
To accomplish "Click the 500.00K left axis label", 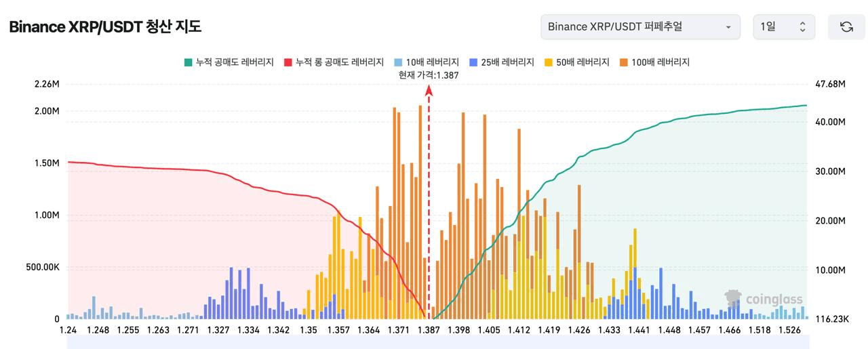I will [x=43, y=267].
